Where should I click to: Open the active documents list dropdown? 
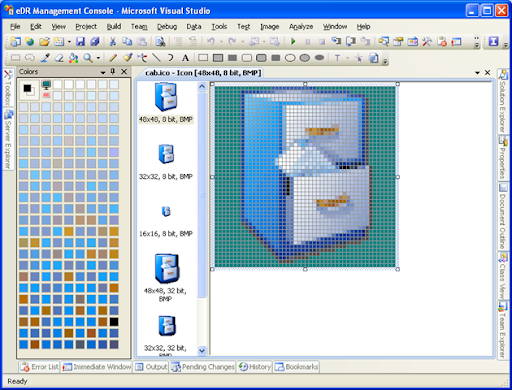coord(477,72)
